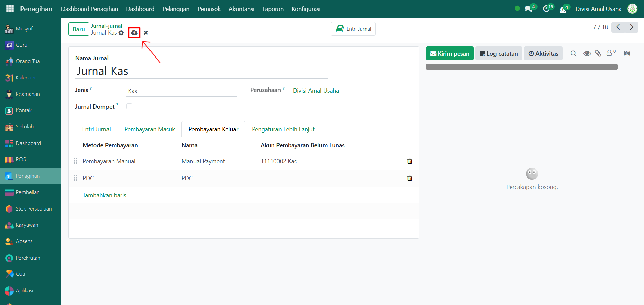The height and width of the screenshot is (305, 644).
Task: Go to the next record arrow
Action: (x=631, y=27)
